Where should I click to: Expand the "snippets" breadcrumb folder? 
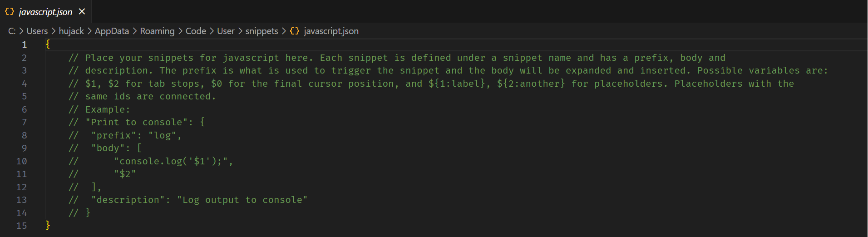(261, 31)
